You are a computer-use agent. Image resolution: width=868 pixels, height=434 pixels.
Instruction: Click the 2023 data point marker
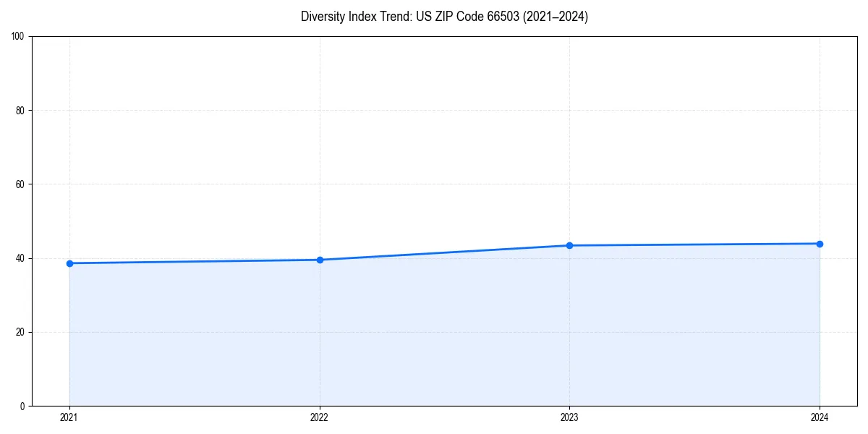pyautogui.click(x=570, y=244)
